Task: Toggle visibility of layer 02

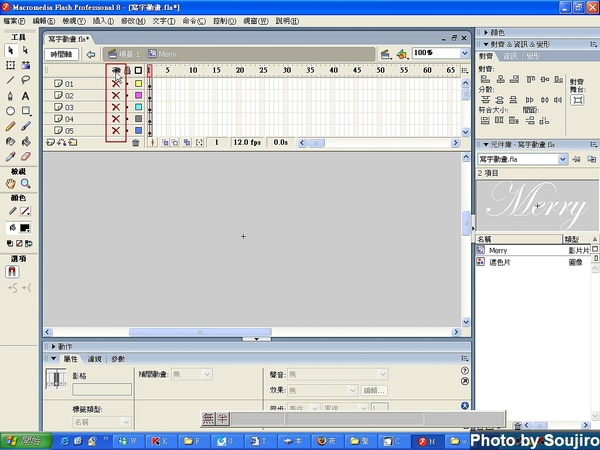Action: pyautogui.click(x=116, y=95)
